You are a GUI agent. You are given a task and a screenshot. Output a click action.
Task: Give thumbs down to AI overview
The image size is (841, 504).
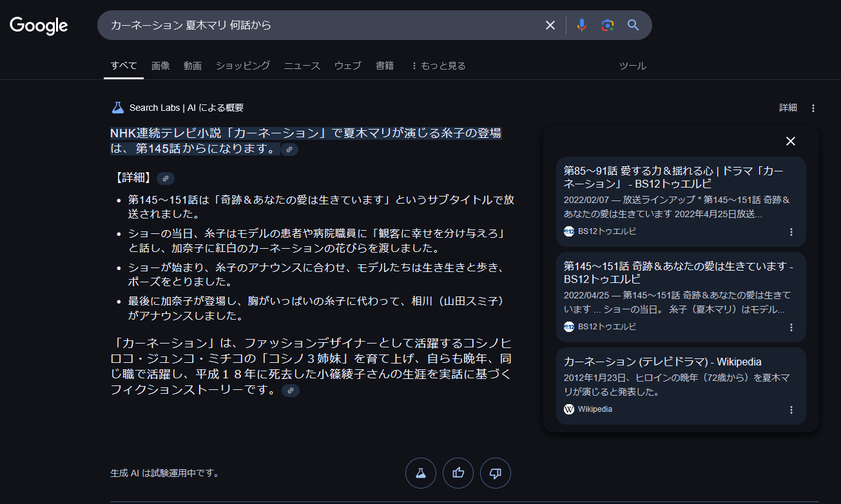[x=496, y=473]
